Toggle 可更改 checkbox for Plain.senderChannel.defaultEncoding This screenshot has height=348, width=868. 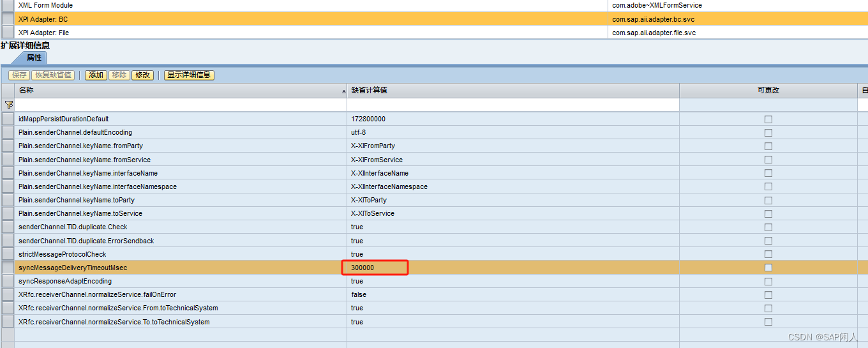(768, 133)
